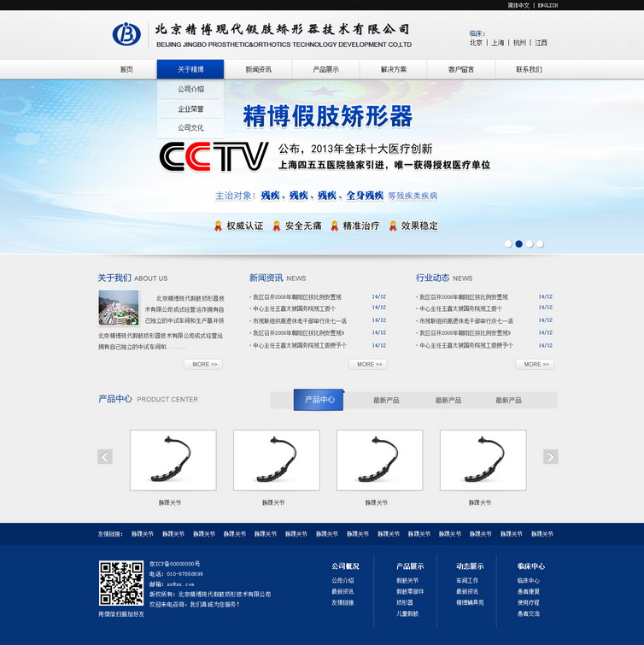Click MORE button under 新闻资讯 list
Screen dimensions: 644x645
(x=367, y=364)
